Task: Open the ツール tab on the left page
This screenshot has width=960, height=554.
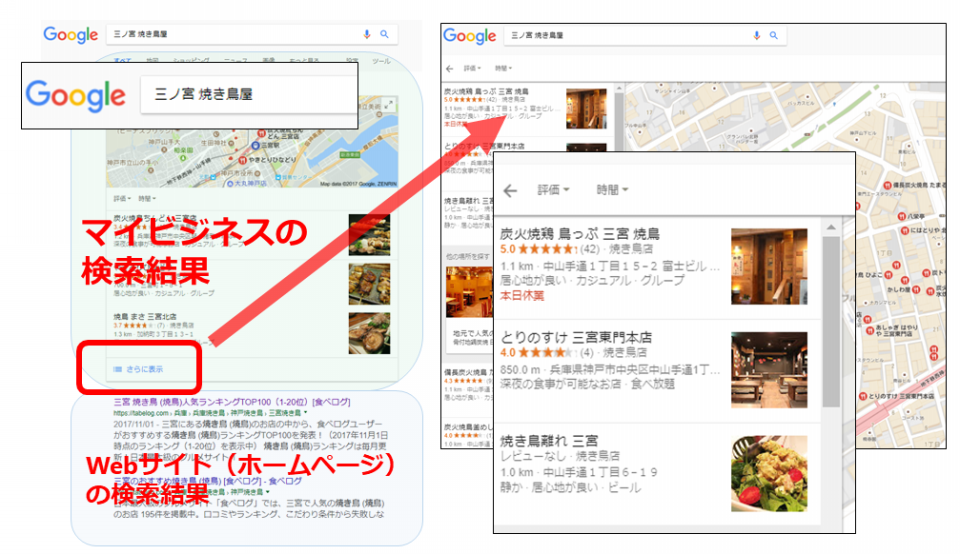Action: 381,61
